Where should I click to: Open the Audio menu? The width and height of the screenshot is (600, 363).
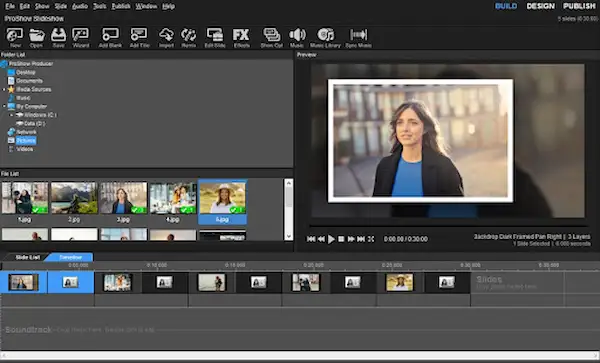tap(80, 7)
